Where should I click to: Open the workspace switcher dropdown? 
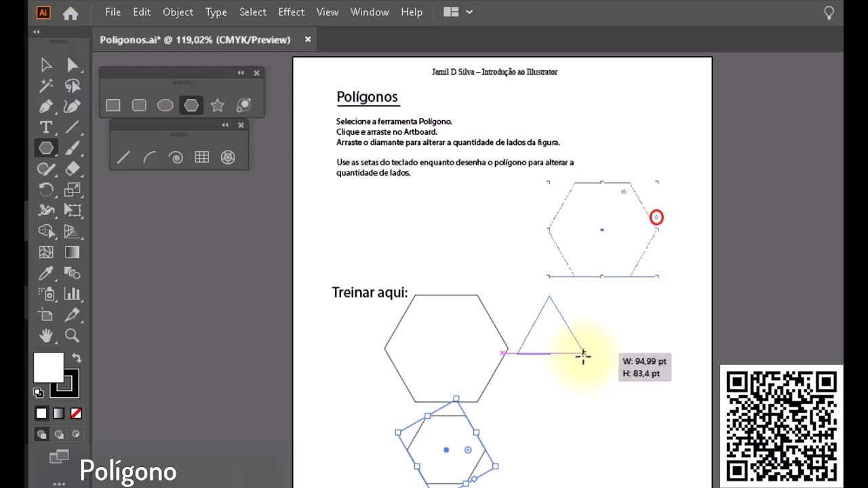458,12
